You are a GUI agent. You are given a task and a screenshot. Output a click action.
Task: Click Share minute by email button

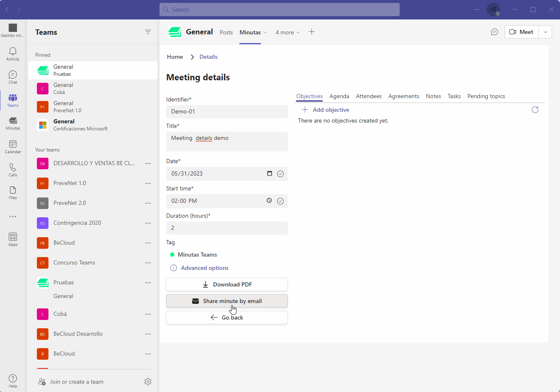(227, 301)
